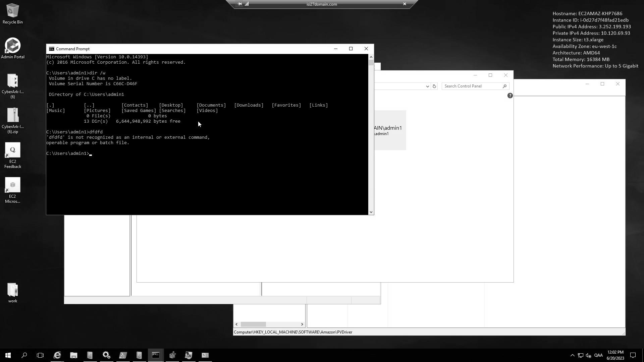Viewport: 644px width, 362px height.
Task: Click the Control Panel search magnifier icon
Action: tap(504, 86)
